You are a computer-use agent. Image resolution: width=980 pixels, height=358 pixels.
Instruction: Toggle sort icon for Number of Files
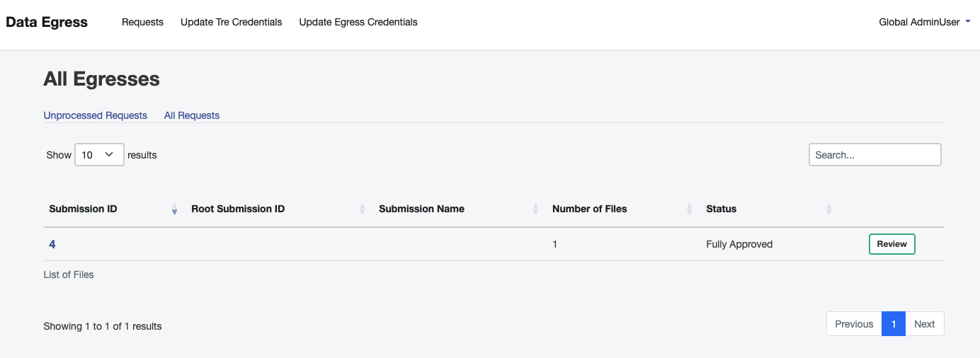[x=690, y=209]
